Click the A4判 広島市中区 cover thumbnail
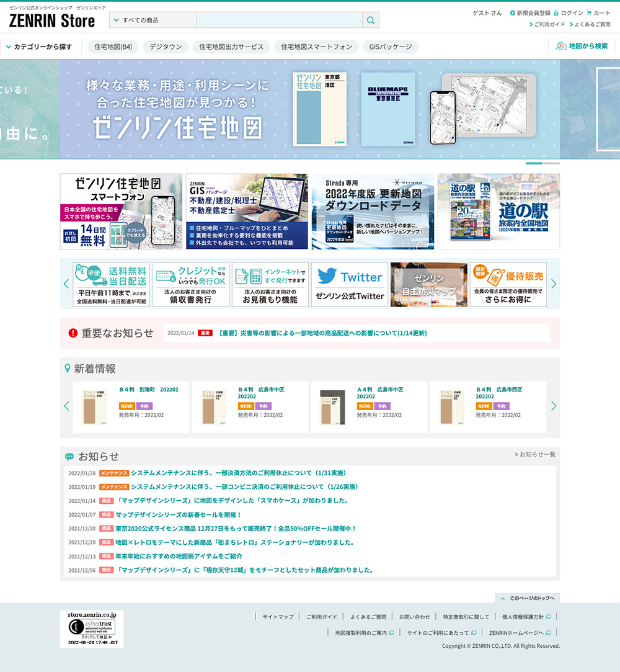 pos(333,407)
